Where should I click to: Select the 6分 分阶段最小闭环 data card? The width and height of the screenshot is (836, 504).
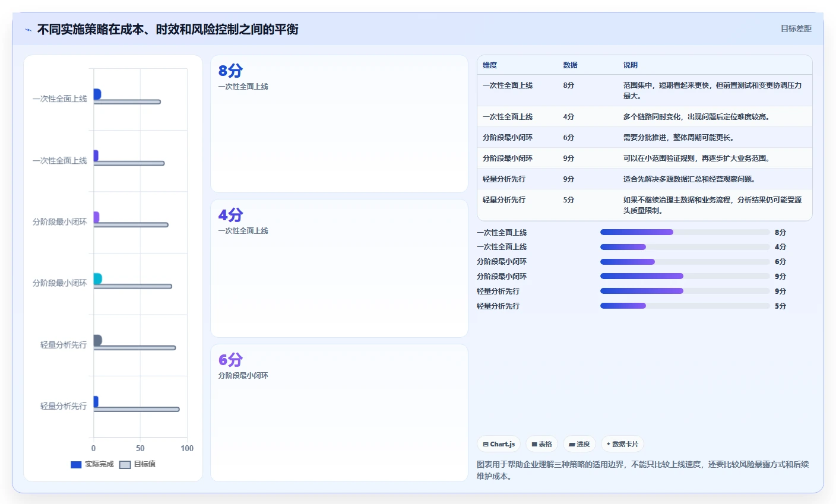pos(339,413)
